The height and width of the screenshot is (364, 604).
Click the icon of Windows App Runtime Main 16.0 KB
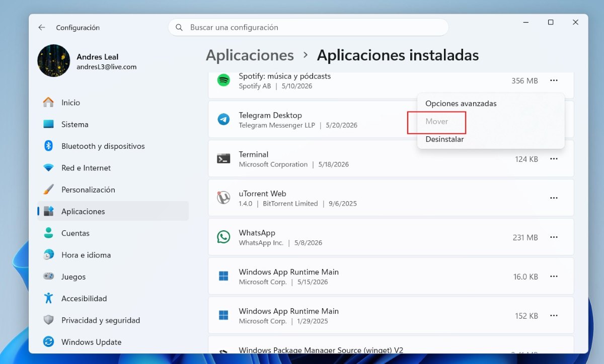click(x=223, y=276)
